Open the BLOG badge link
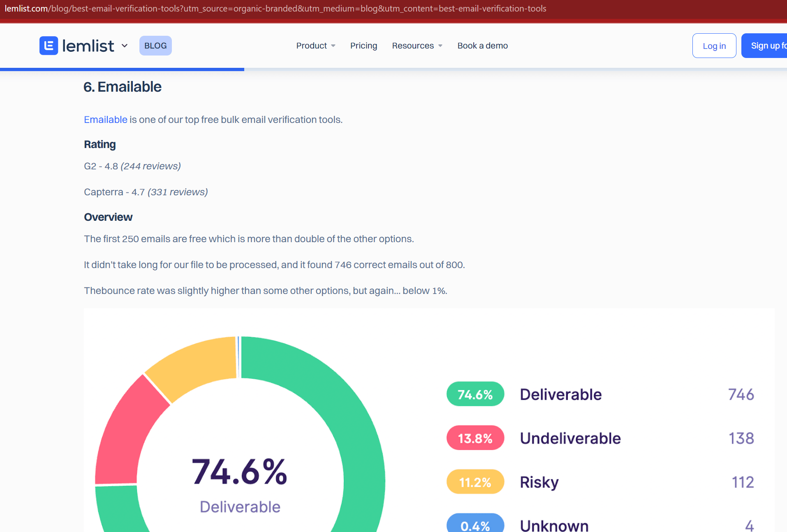 (x=155, y=46)
